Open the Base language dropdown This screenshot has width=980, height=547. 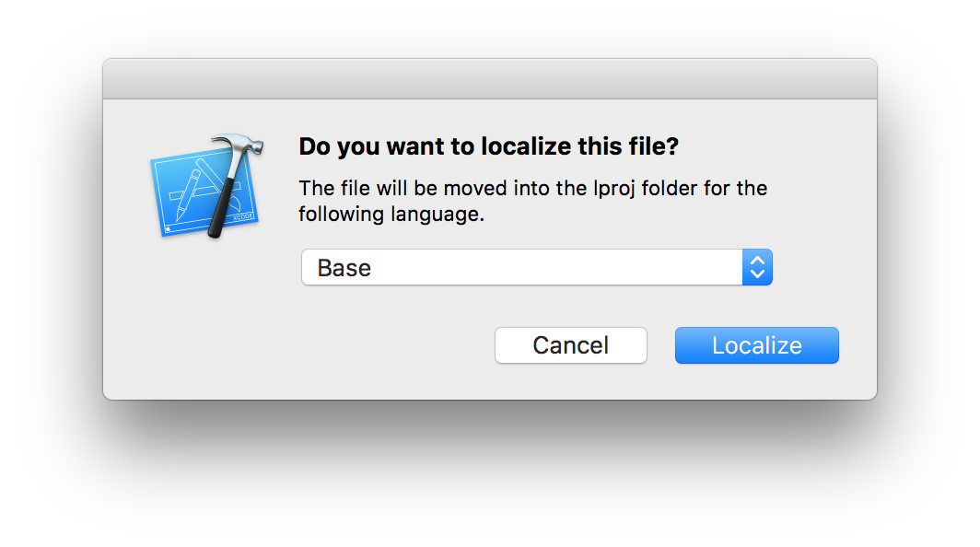click(x=536, y=267)
